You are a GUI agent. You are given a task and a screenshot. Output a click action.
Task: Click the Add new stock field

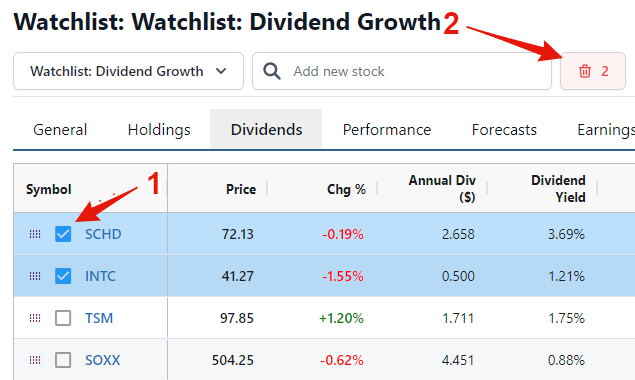(x=402, y=71)
